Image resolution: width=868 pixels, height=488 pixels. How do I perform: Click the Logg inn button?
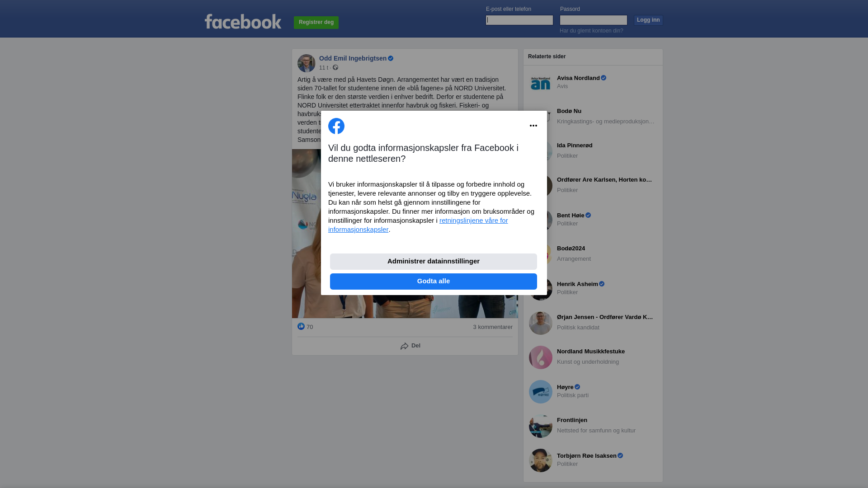pyautogui.click(x=648, y=20)
